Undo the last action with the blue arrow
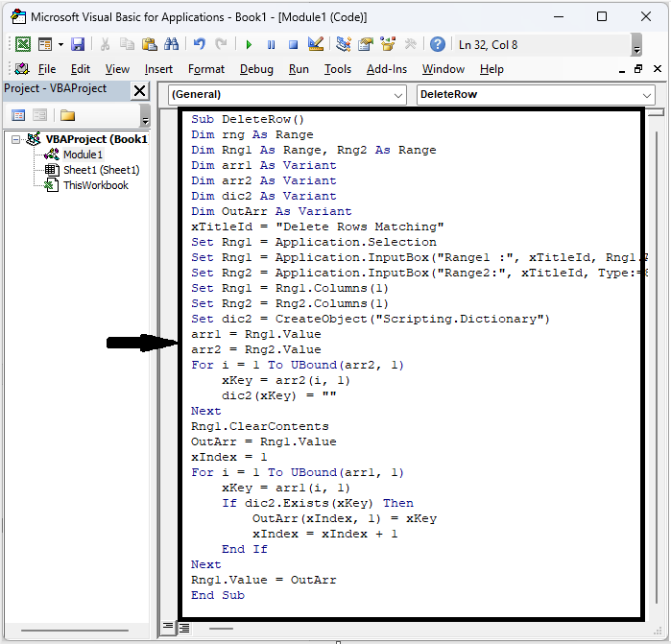The height and width of the screenshot is (644, 671). pyautogui.click(x=199, y=44)
